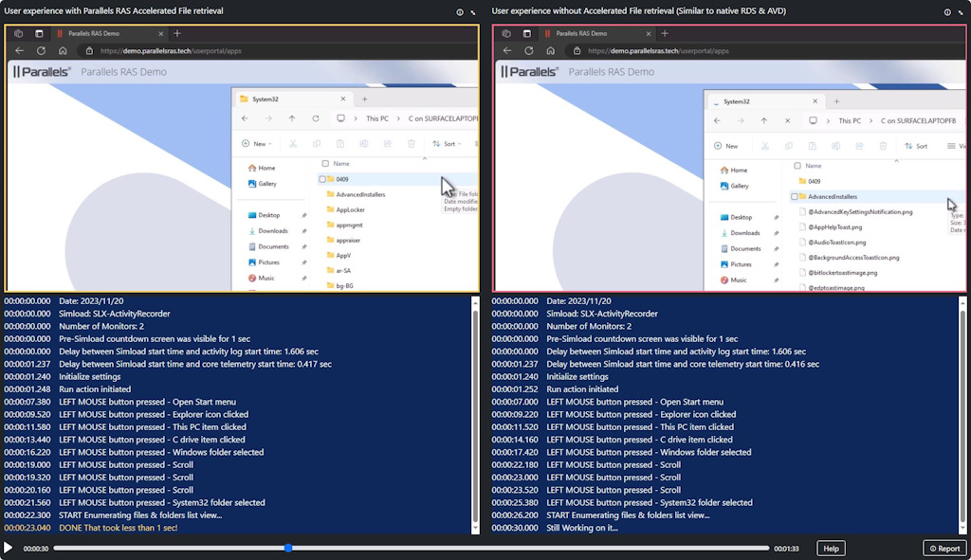Open New dropdown in left Explorer

257,144
